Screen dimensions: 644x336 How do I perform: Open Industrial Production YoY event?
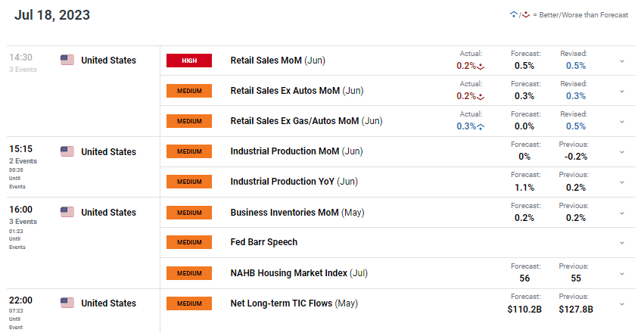[x=294, y=182]
